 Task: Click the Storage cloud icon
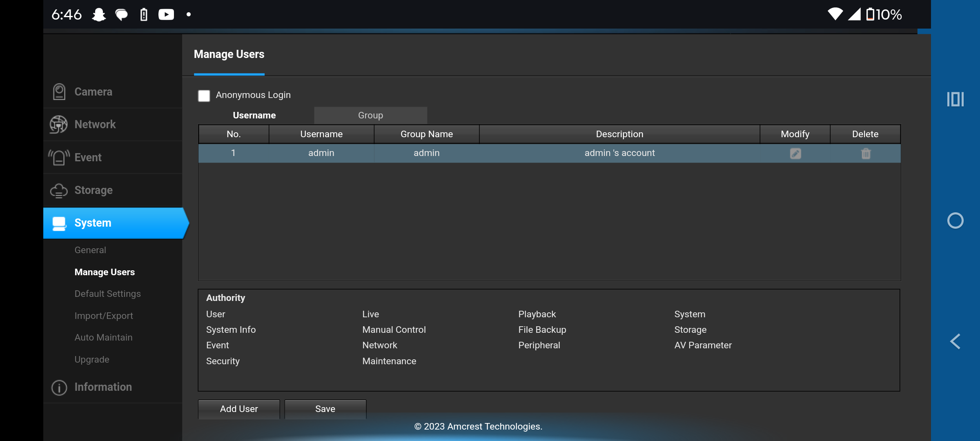(59, 190)
